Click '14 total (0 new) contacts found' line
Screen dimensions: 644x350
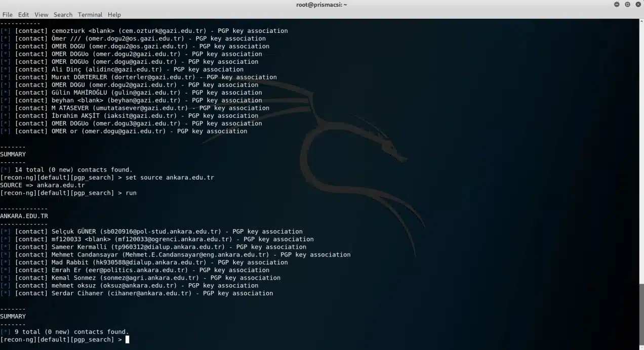click(x=66, y=169)
